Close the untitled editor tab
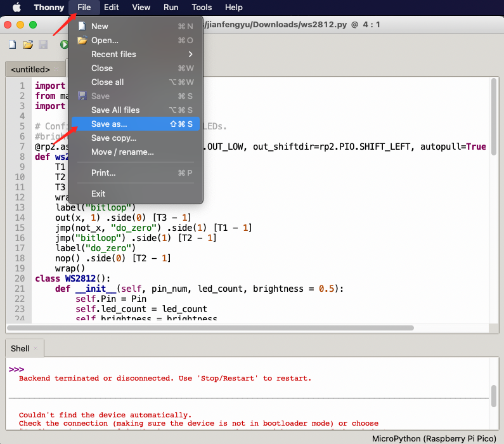504x444 pixels. (56, 69)
